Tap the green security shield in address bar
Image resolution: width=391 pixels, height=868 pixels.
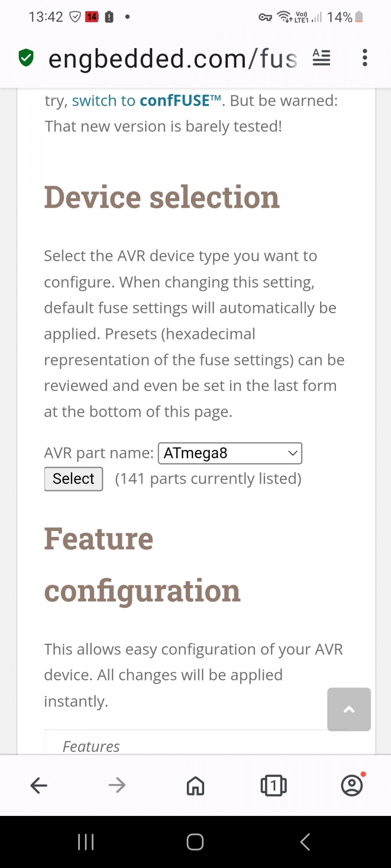26,58
